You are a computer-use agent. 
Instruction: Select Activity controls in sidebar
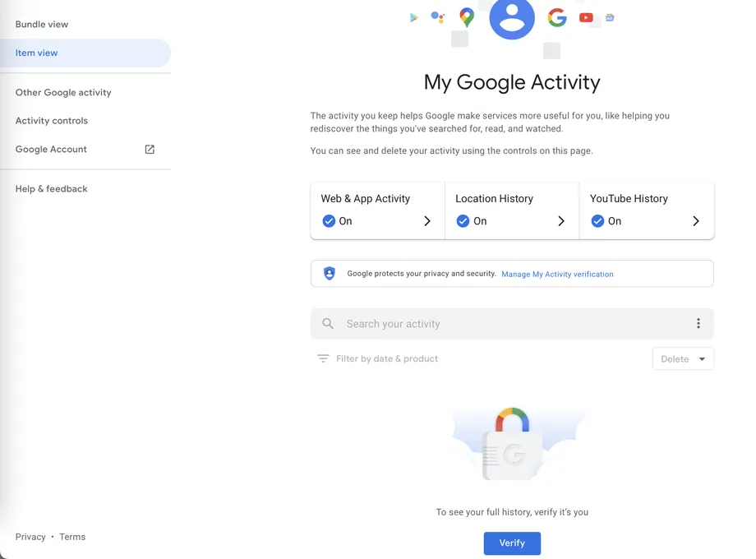[52, 121]
